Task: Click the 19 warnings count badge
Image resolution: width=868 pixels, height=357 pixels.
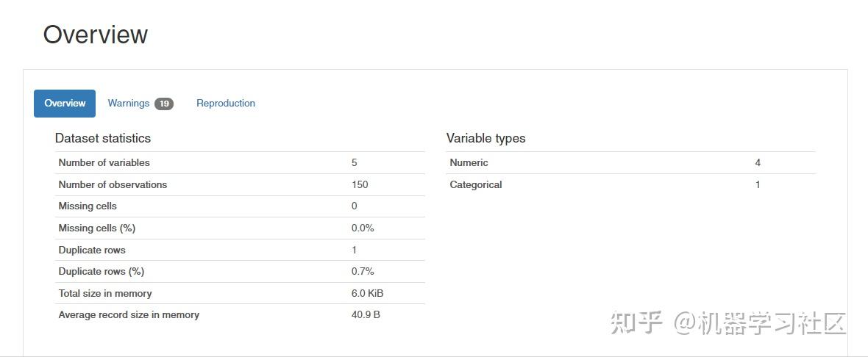Action: [x=164, y=104]
